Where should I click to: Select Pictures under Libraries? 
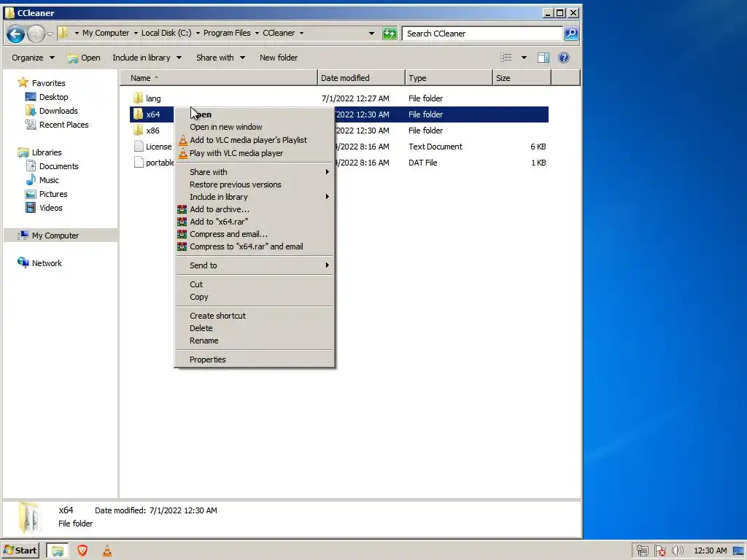tap(53, 194)
